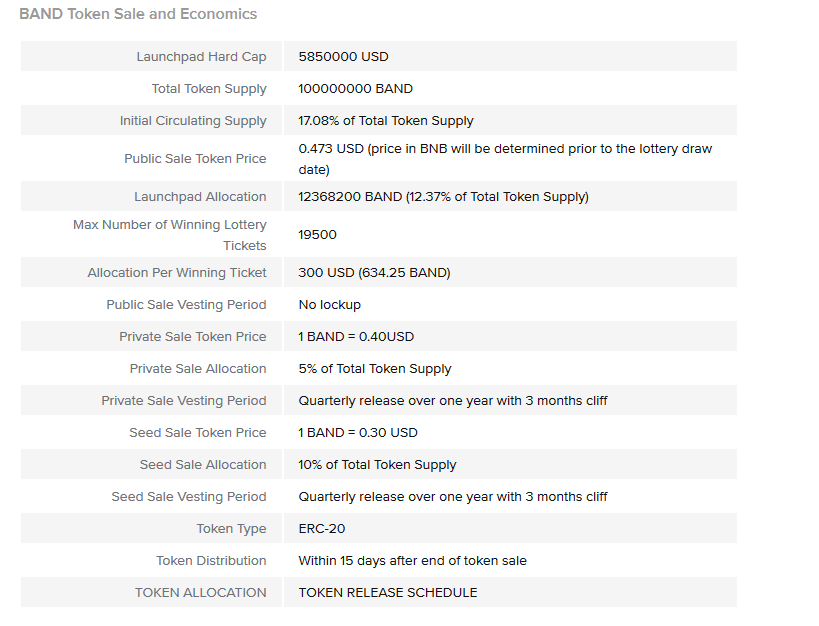Screen dimensions: 819x626
Task: Click the 100000000 BAND value
Action: tap(355, 89)
